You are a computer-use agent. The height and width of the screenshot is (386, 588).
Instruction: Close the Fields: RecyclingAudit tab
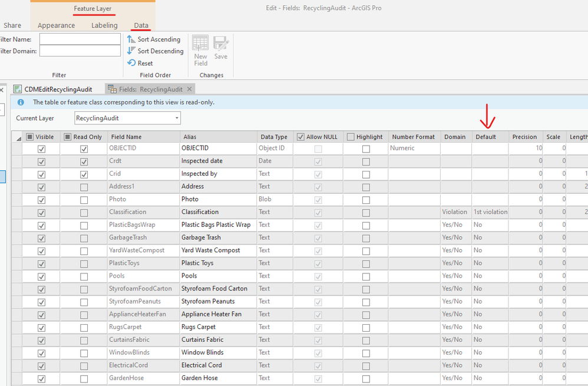(x=189, y=89)
